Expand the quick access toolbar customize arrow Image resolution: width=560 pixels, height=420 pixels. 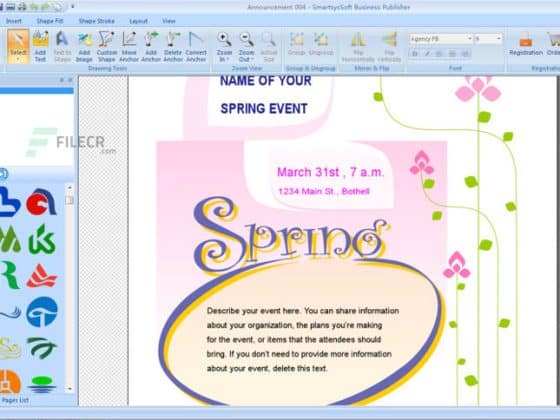[72, 6]
